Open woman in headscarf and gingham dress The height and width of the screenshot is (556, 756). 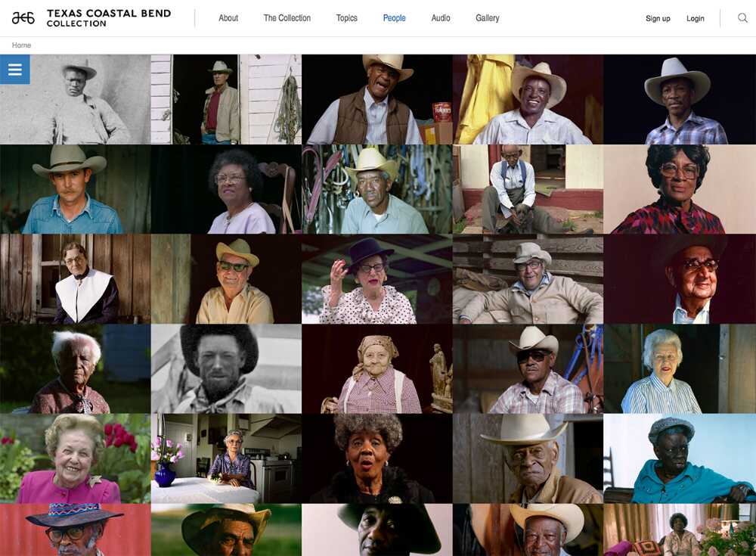coord(377,368)
